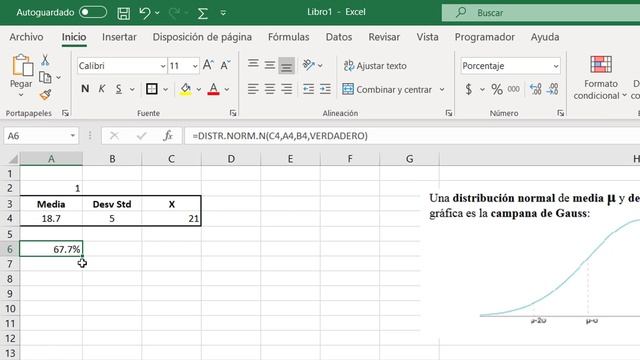Click the Orientation text angle icon

point(309,65)
